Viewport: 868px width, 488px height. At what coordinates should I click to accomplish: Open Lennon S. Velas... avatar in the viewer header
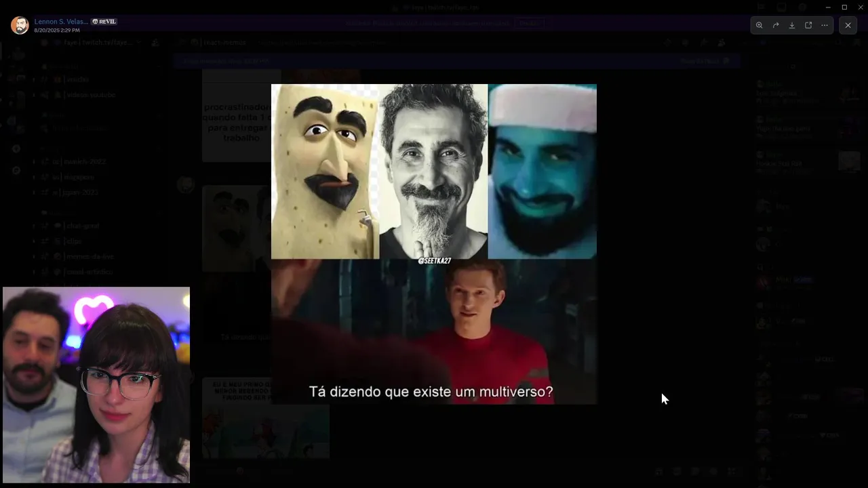(20, 26)
